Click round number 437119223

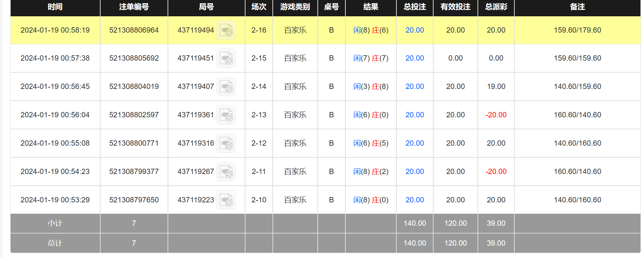tap(196, 200)
